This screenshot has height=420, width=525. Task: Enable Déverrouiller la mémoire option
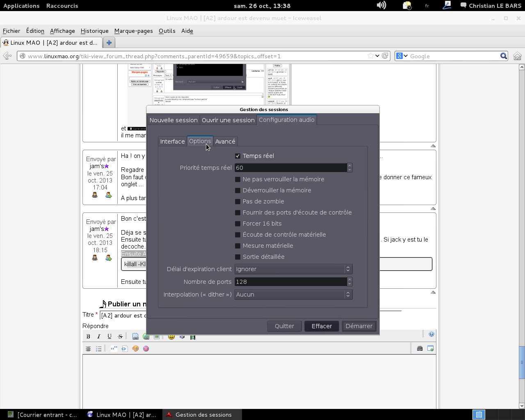[237, 190]
